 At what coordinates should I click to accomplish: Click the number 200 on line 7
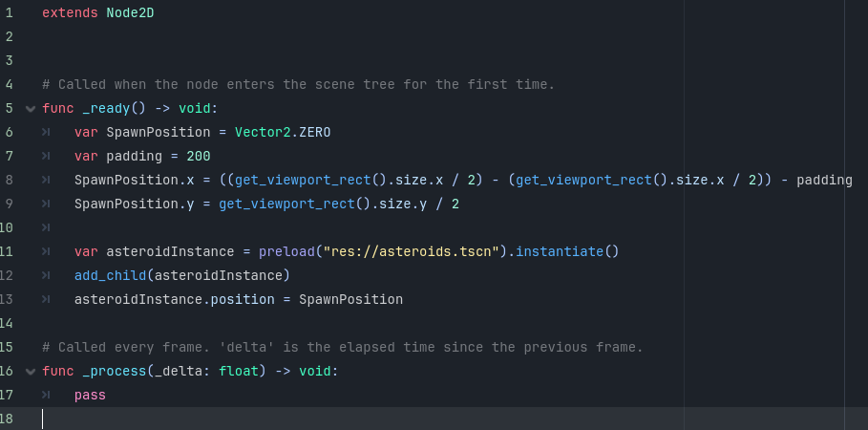coord(199,156)
